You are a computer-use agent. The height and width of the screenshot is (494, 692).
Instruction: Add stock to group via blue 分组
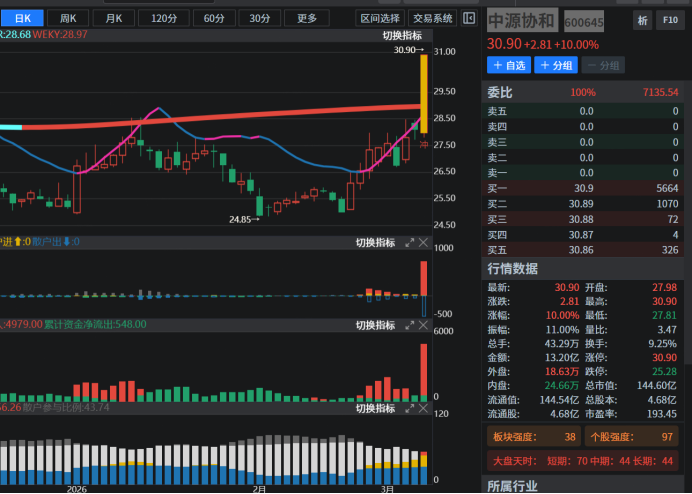tap(556, 65)
